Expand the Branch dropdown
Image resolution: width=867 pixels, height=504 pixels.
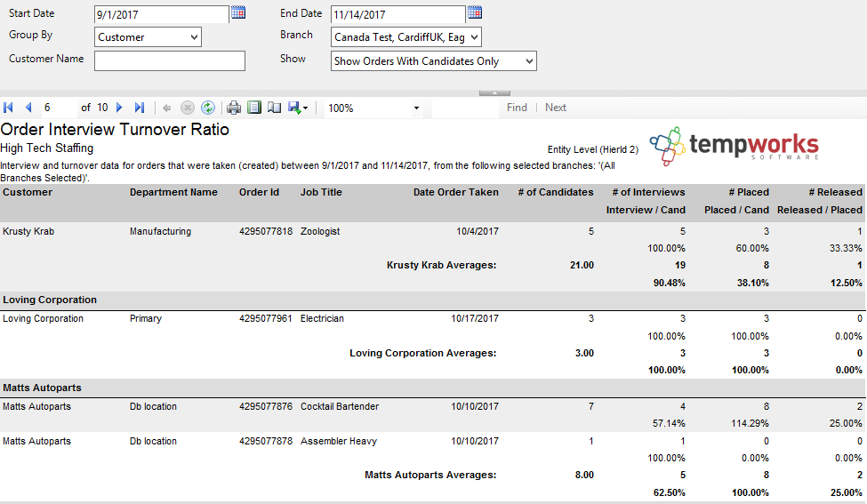tap(473, 37)
